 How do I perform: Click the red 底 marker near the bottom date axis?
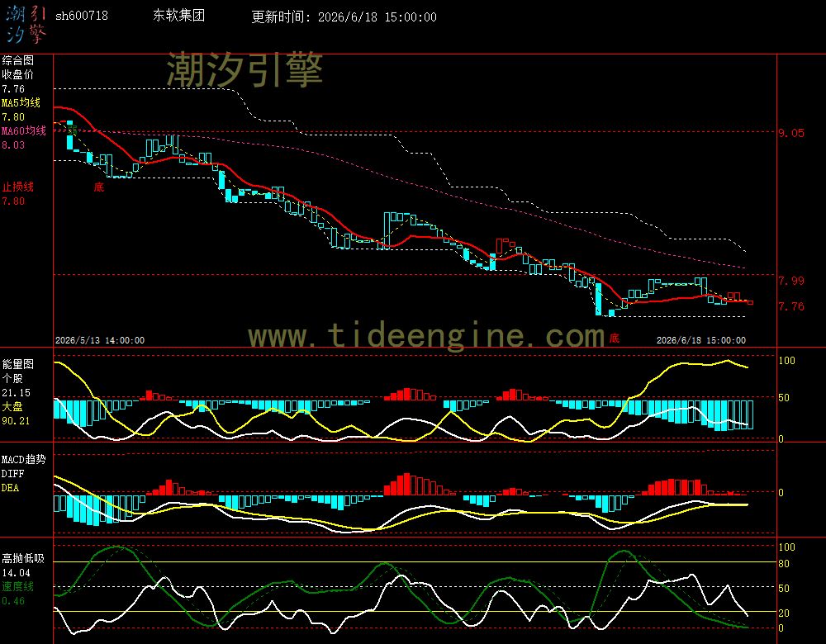point(615,338)
